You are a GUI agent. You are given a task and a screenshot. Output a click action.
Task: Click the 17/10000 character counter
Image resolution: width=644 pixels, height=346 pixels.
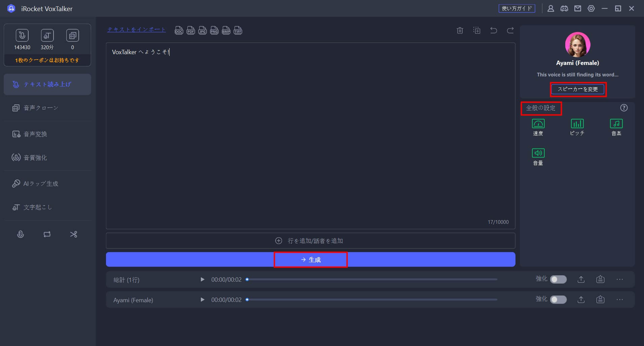click(x=498, y=222)
